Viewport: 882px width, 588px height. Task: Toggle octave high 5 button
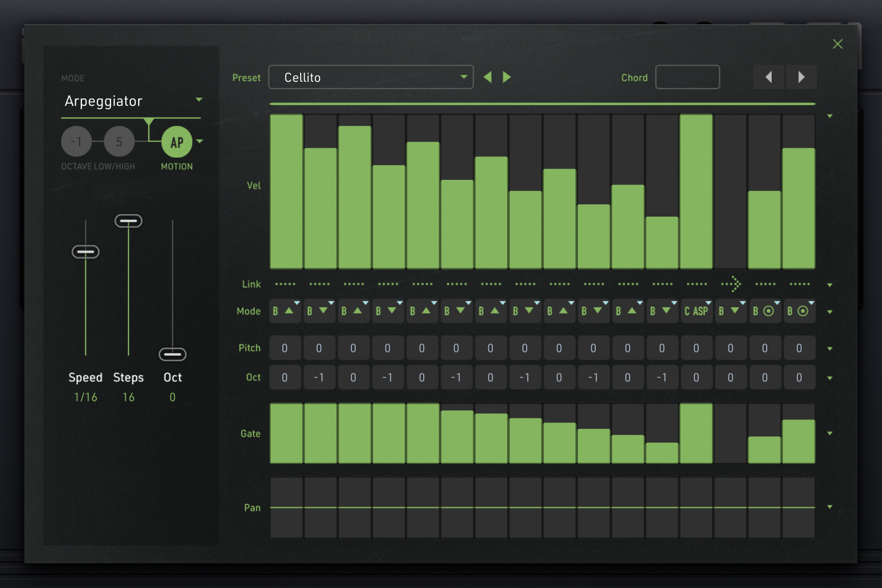[119, 142]
